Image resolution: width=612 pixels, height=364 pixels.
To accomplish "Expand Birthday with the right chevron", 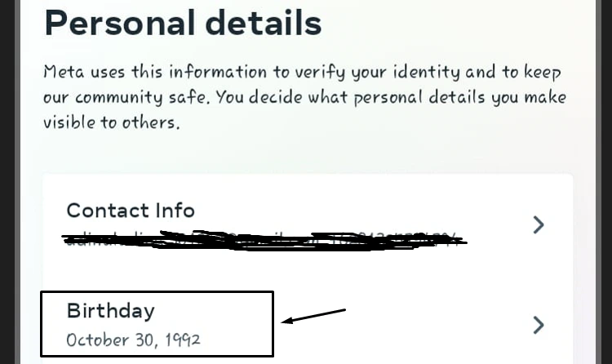I will point(539,325).
